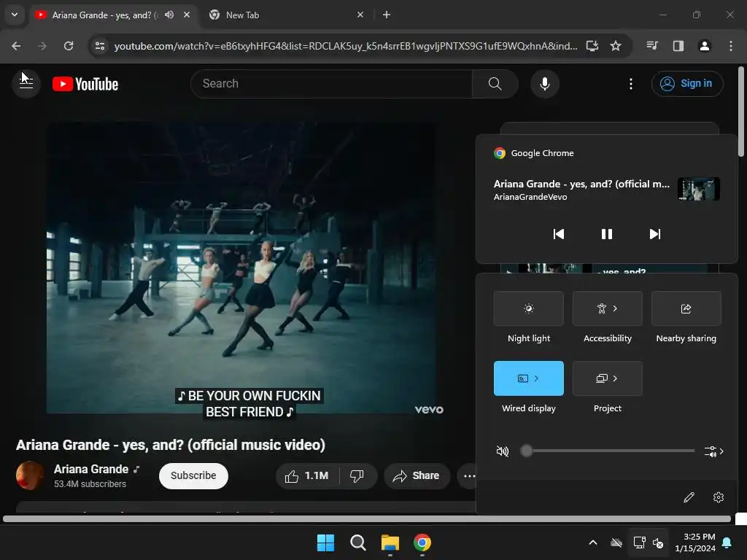Open notifications bell in taskbar

tap(727, 542)
